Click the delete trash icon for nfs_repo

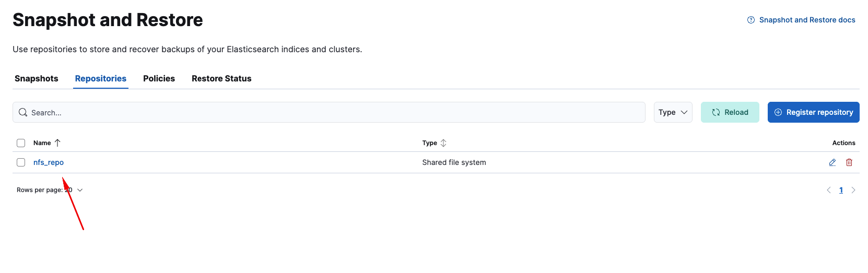point(849,162)
